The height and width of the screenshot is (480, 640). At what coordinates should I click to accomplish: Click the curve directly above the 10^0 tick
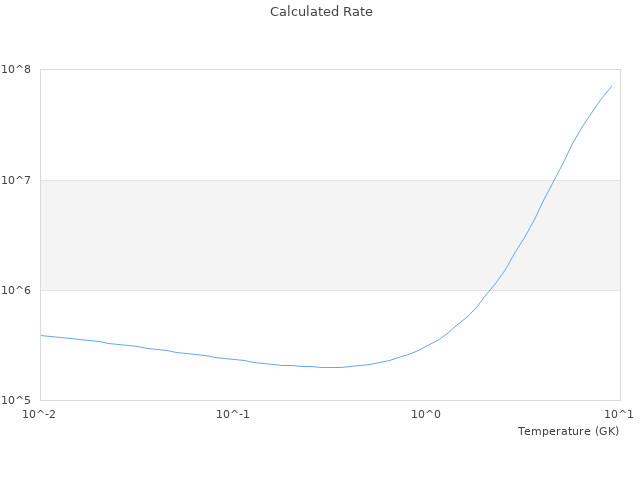point(427,346)
